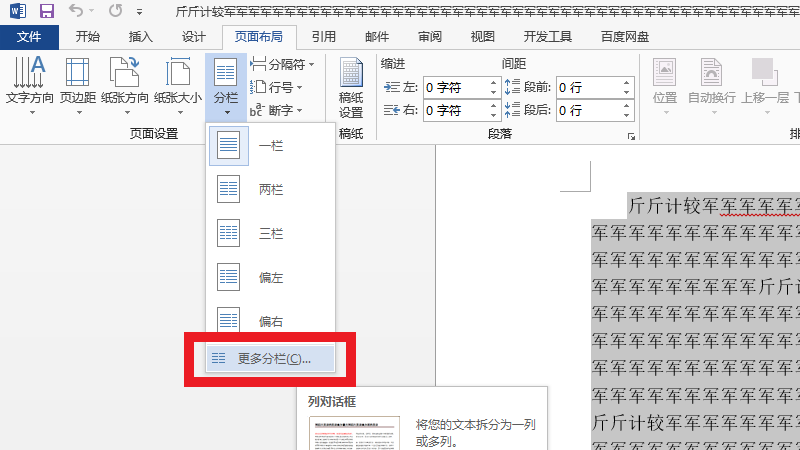Click the Undo arrow icon
Screen dimensions: 800x450
pyautogui.click(x=77, y=12)
